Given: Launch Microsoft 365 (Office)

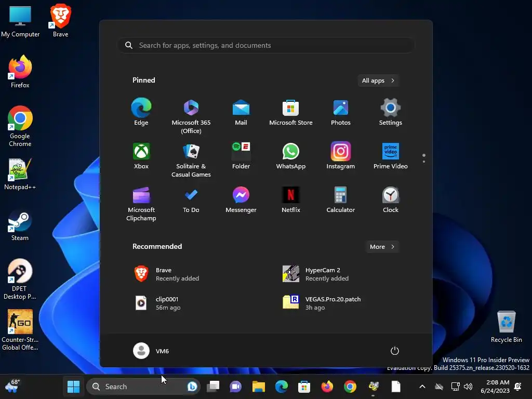Looking at the screenshot, I should [x=191, y=116].
